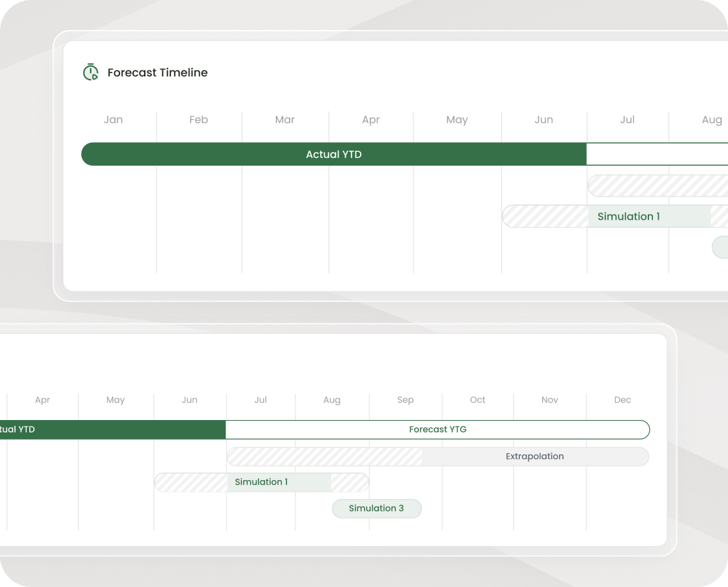The image size is (728, 587).
Task: Choose the Mar month column label
Action: point(284,120)
